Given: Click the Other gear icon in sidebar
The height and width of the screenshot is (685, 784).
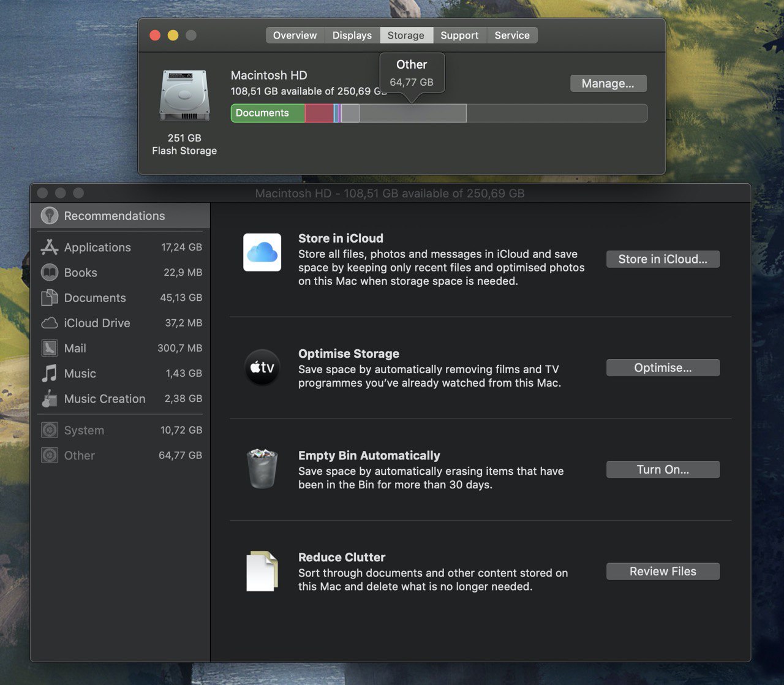Looking at the screenshot, I should pos(50,455).
